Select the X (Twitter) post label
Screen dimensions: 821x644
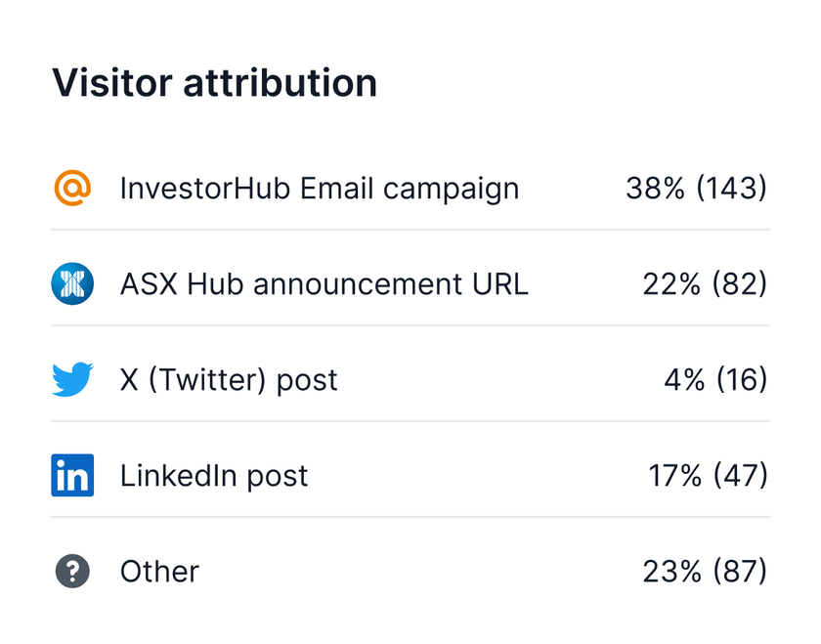(229, 379)
